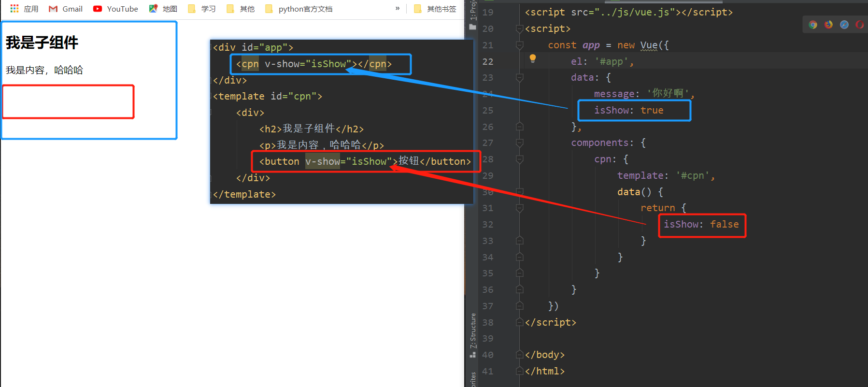This screenshot has width=868, height=387.
Task: Open the 地图 maps bookmark
Action: 163,9
